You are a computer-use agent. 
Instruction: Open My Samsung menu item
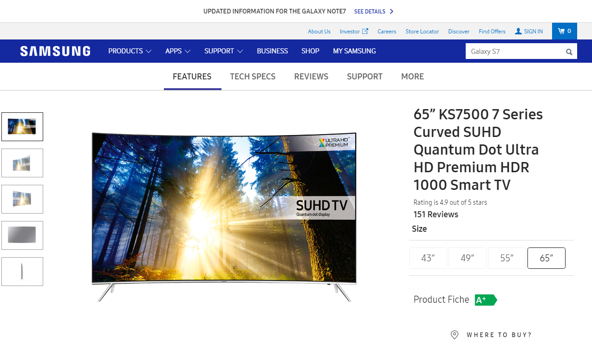coord(354,51)
